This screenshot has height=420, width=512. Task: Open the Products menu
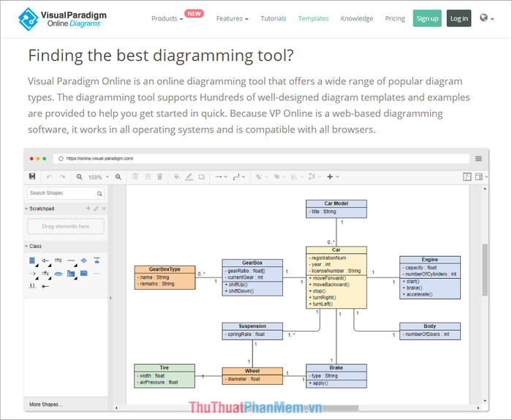coord(167,18)
